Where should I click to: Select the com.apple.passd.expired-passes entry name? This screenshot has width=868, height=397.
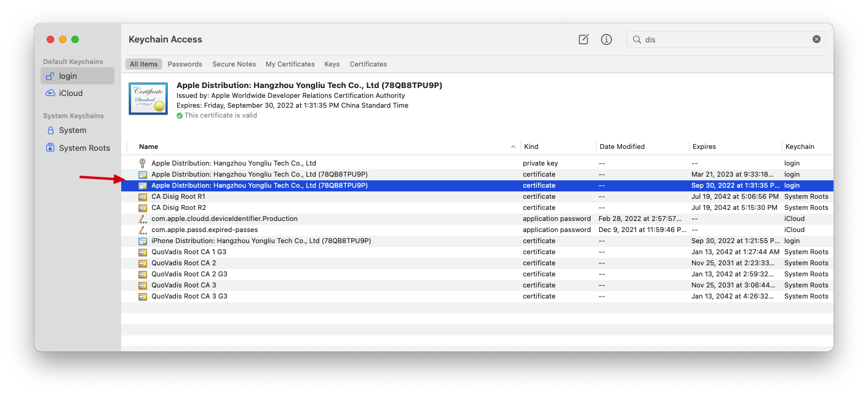[205, 230]
